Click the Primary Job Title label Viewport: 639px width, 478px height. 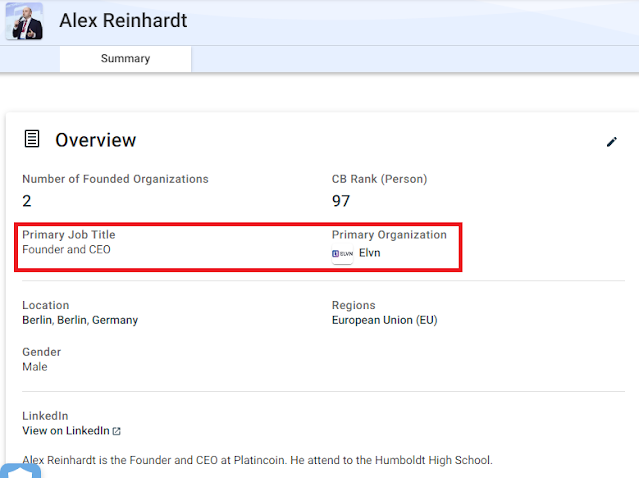(69, 235)
